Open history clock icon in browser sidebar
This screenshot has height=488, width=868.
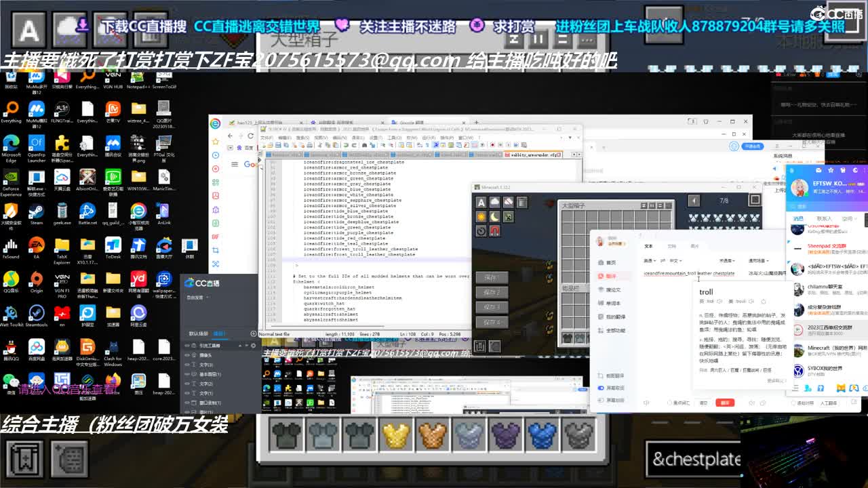pyautogui.click(x=215, y=155)
